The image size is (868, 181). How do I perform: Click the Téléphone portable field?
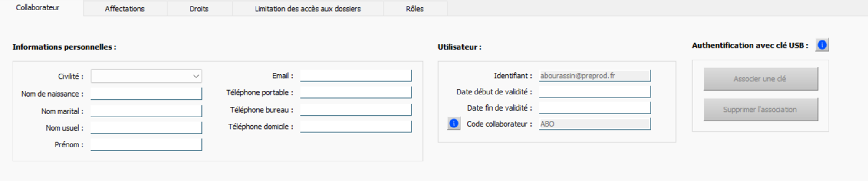pyautogui.click(x=356, y=92)
